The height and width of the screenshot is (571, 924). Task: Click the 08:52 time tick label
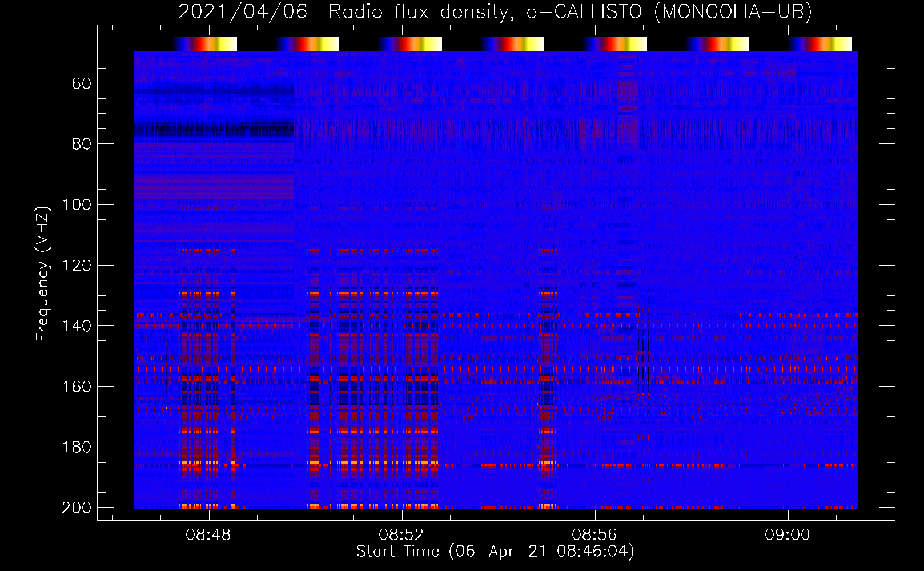[401, 535]
